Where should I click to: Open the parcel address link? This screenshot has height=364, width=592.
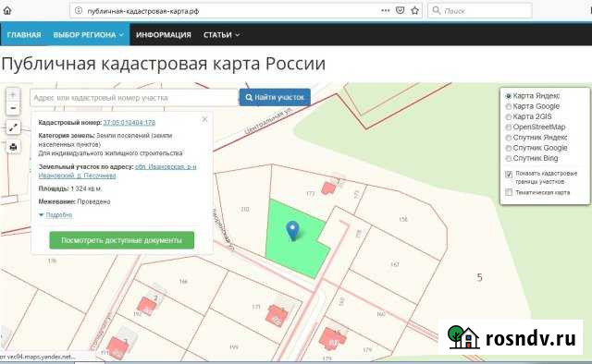(117, 171)
